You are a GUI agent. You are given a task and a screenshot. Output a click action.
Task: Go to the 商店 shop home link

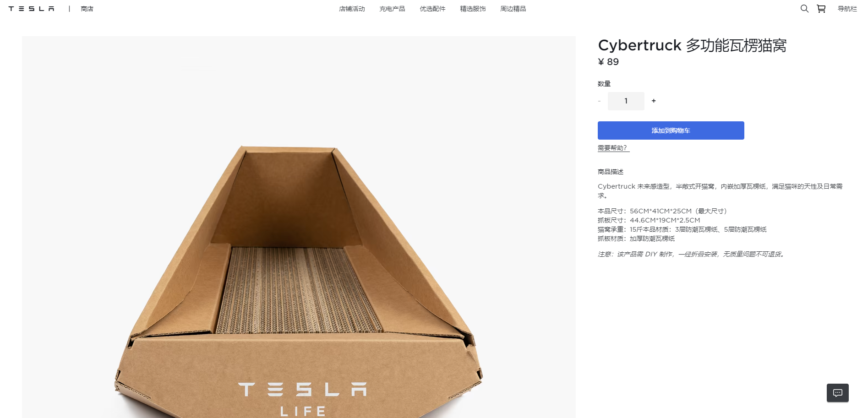point(87,9)
